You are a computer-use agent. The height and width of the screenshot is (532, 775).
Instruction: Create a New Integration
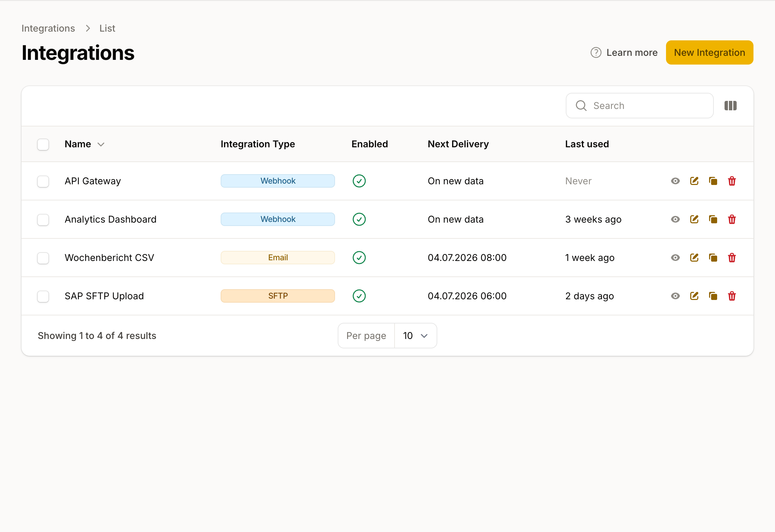pos(709,52)
